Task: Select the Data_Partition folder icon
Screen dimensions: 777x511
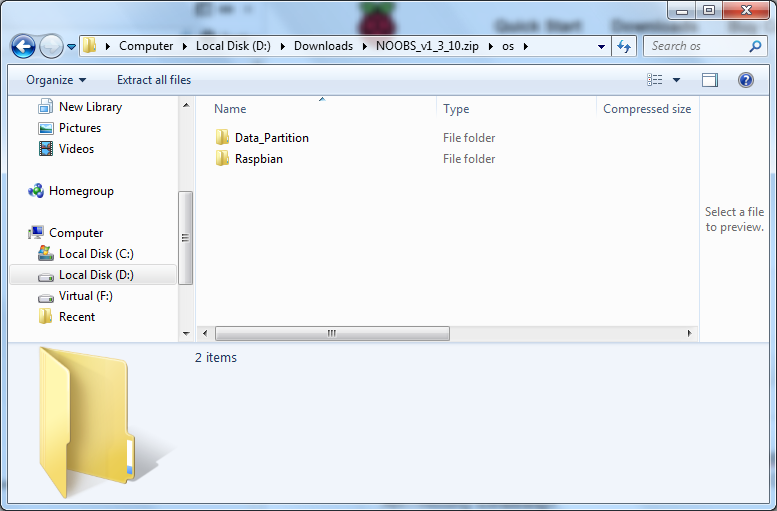Action: 222,138
